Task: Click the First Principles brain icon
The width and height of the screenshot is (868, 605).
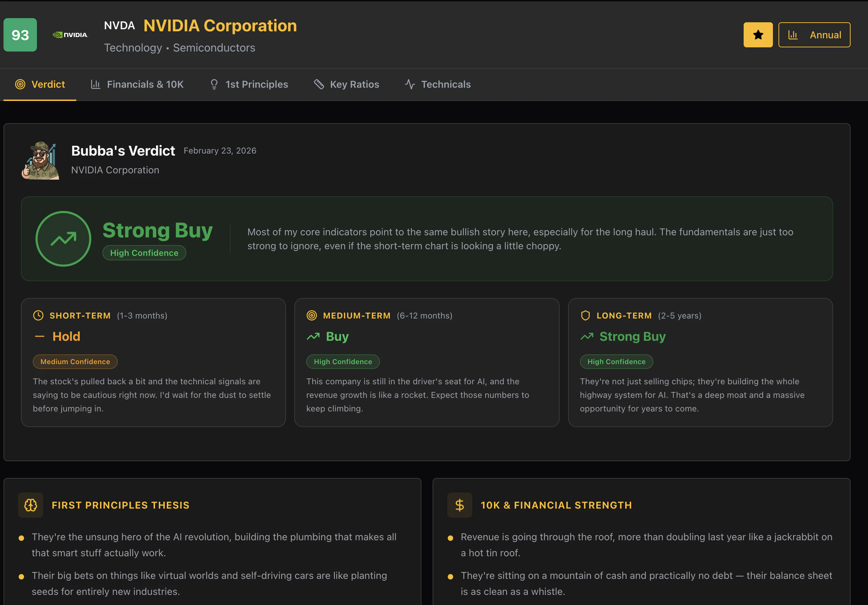Action: pyautogui.click(x=31, y=505)
